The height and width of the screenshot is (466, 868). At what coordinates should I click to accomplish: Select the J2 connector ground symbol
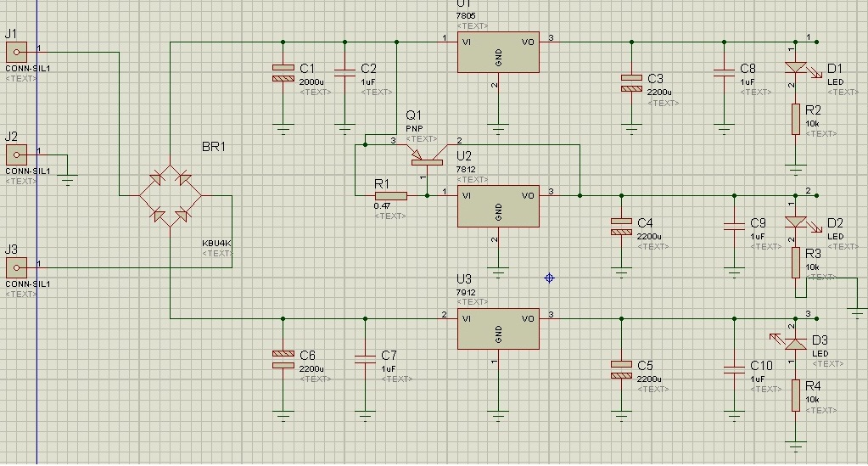tap(68, 180)
